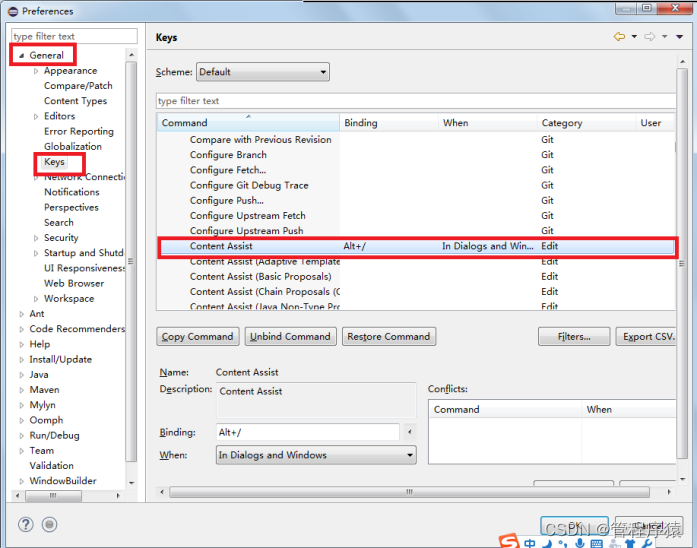Click the Restore Command button
This screenshot has width=697, height=548.
coord(389,336)
